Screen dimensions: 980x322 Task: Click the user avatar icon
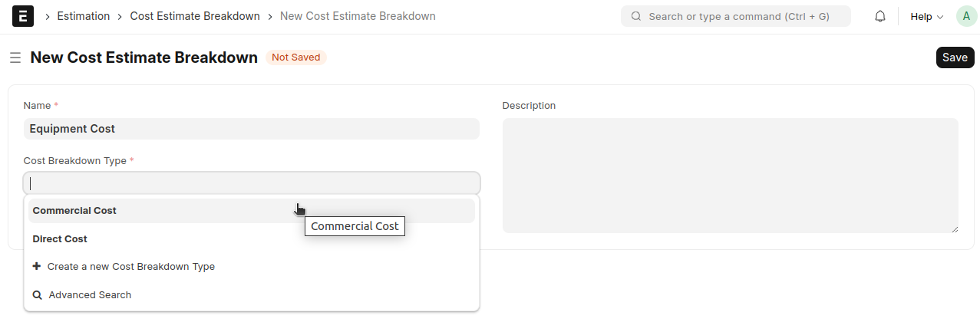966,16
